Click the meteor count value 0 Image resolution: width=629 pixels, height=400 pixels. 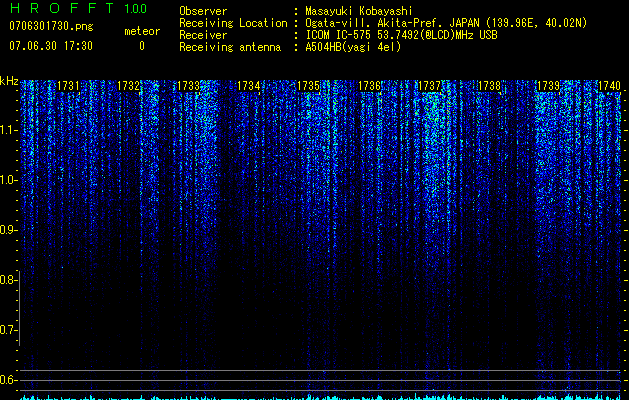click(x=142, y=46)
